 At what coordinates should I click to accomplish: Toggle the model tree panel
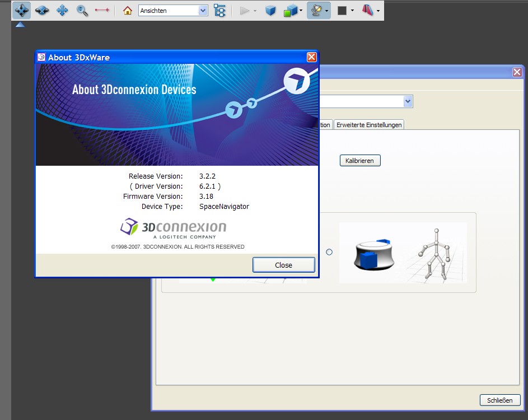[219, 11]
